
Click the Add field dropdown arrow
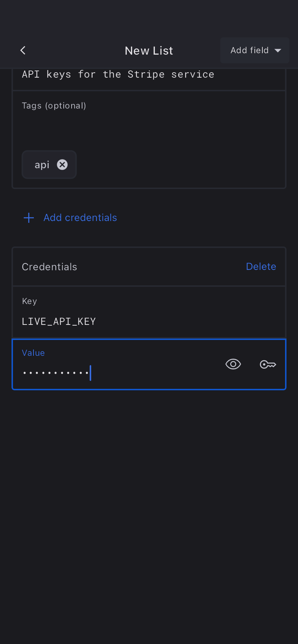tap(278, 51)
